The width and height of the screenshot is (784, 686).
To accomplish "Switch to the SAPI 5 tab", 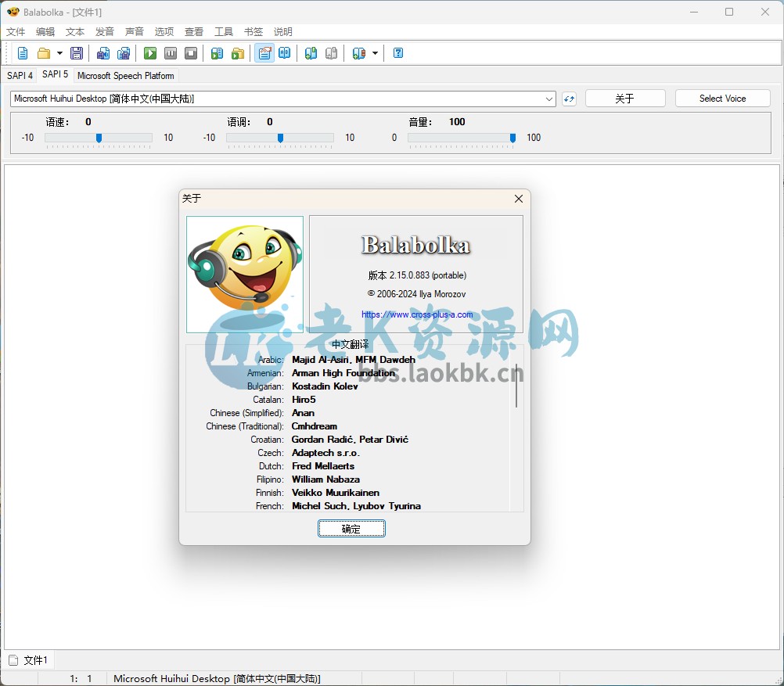I will point(55,74).
